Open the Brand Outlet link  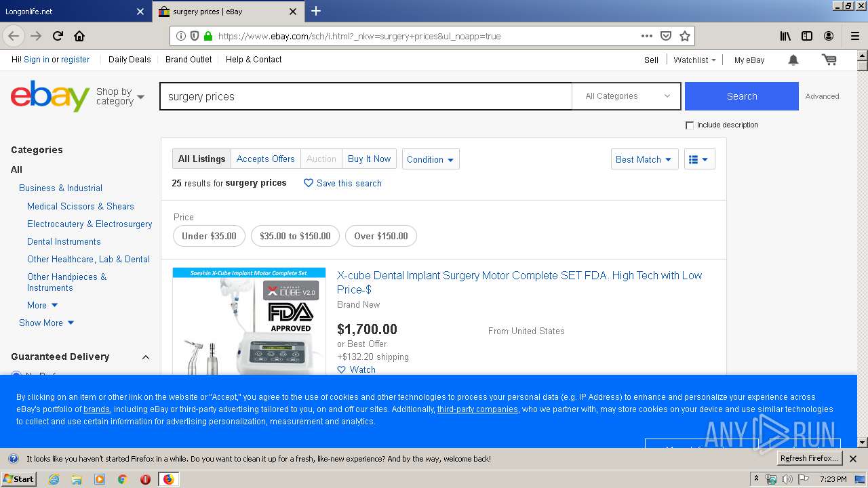189,60
